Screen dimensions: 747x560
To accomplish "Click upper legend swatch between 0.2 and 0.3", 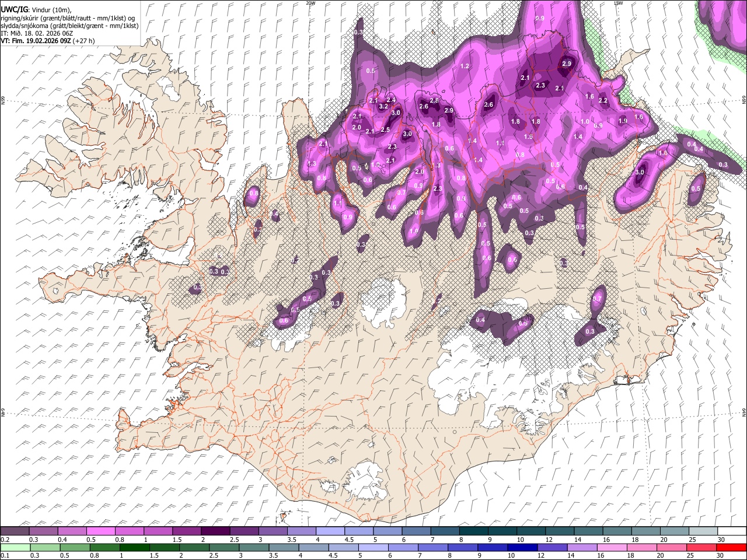I will [x=15, y=531].
